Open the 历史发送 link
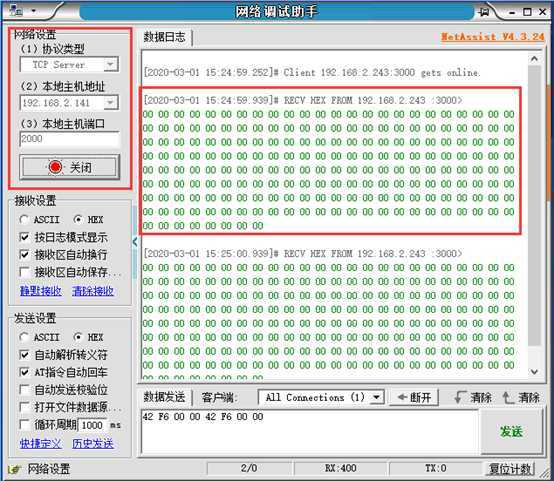The width and height of the screenshot is (554, 481). coord(93,443)
